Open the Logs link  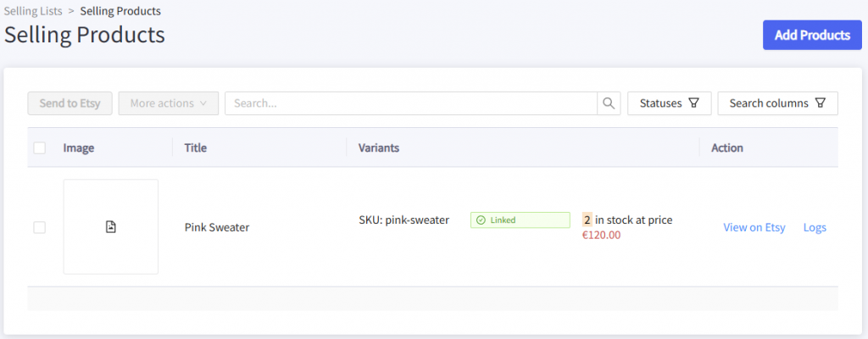point(815,227)
